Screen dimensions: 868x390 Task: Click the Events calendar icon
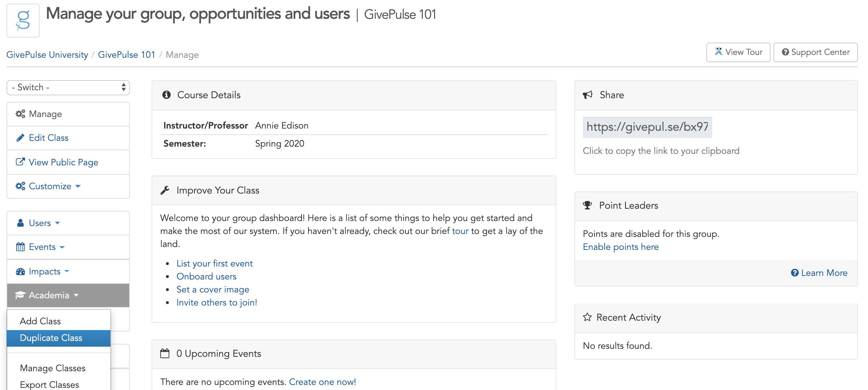click(x=20, y=247)
